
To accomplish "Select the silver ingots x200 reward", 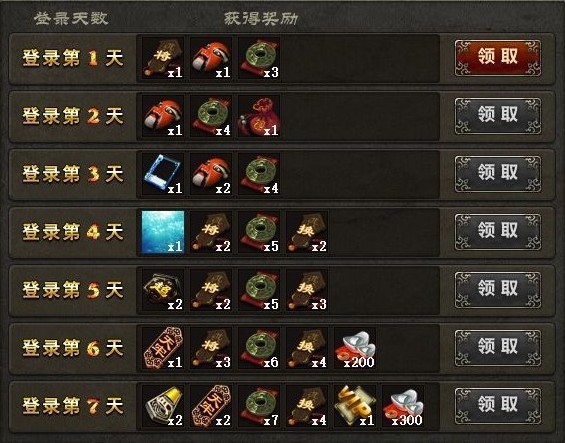I will [355, 348].
